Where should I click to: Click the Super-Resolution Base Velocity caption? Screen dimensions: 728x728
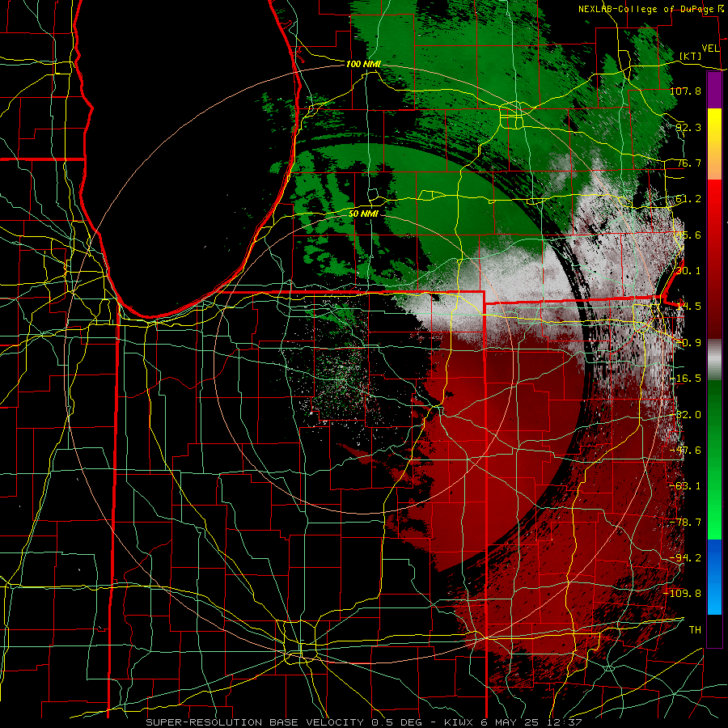coord(363,722)
